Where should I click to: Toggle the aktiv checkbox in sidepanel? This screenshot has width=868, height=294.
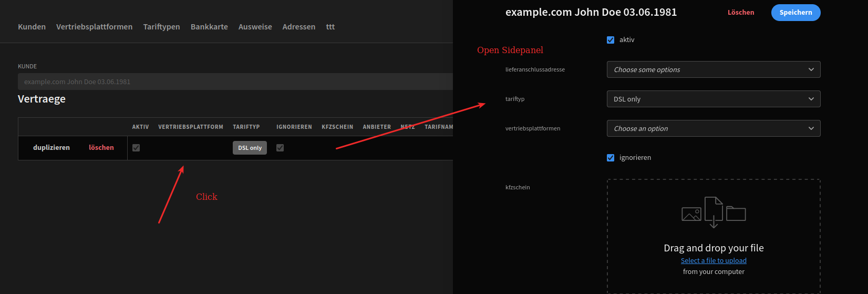(611, 40)
